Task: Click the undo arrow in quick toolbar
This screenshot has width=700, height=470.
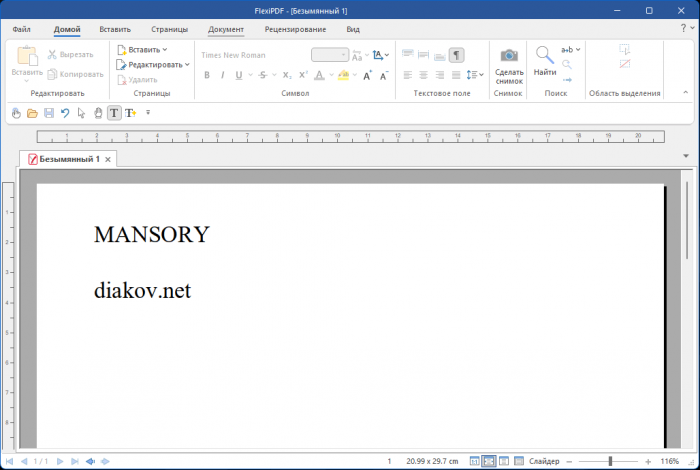Action: point(65,113)
